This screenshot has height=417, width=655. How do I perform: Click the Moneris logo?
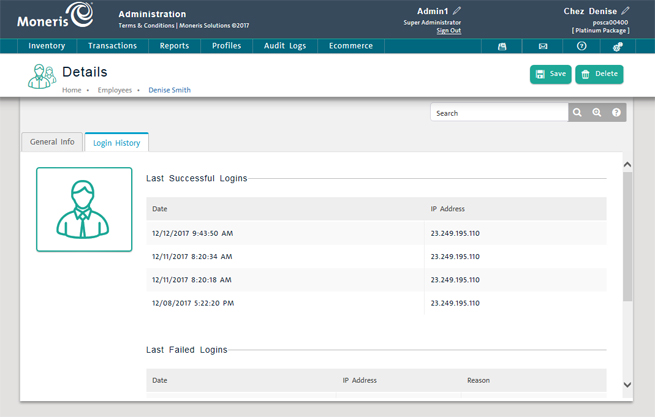pyautogui.click(x=55, y=16)
